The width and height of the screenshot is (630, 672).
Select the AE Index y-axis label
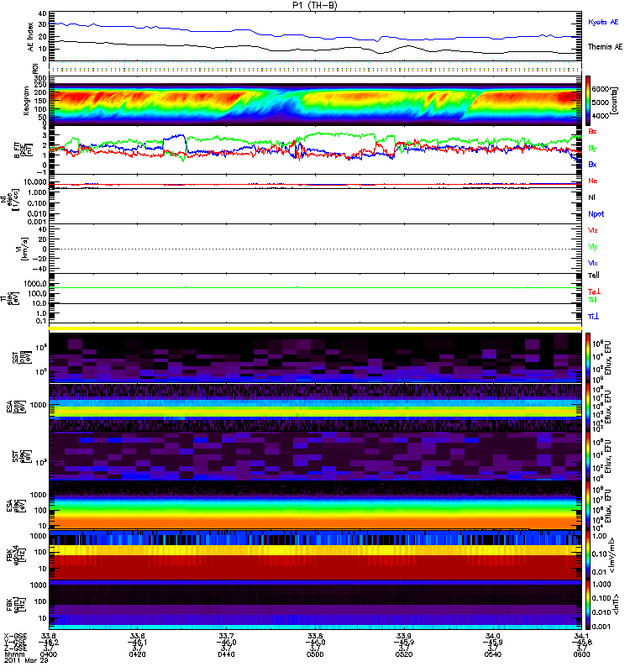pyautogui.click(x=30, y=36)
